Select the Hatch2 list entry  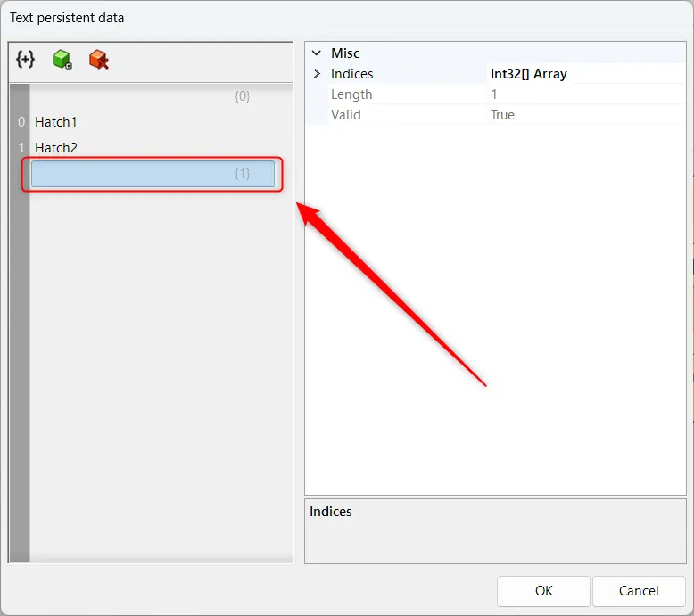56,148
